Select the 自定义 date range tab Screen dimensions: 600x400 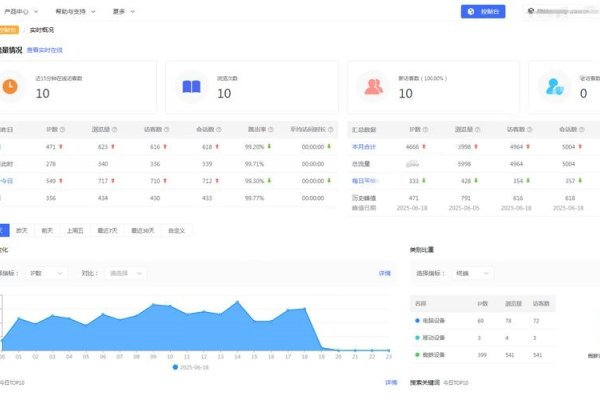[176, 230]
